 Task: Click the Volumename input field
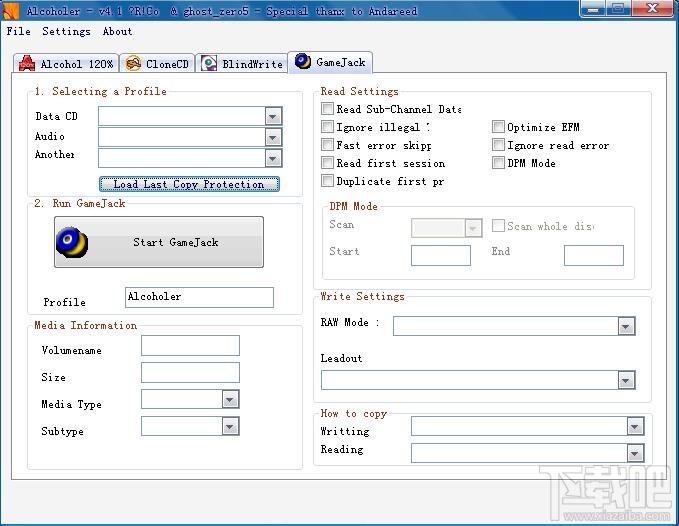tap(190, 345)
